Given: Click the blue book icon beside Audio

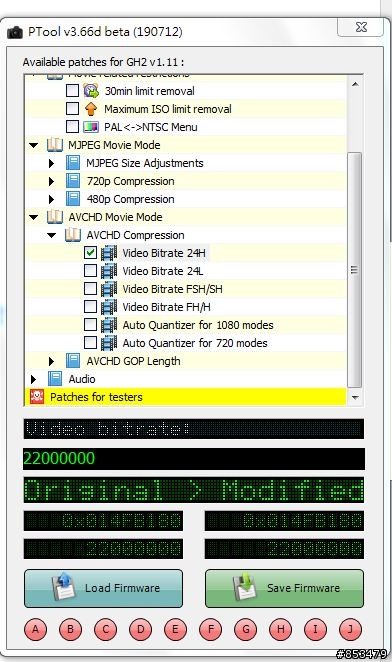Looking at the screenshot, I should pyautogui.click(x=55, y=379).
